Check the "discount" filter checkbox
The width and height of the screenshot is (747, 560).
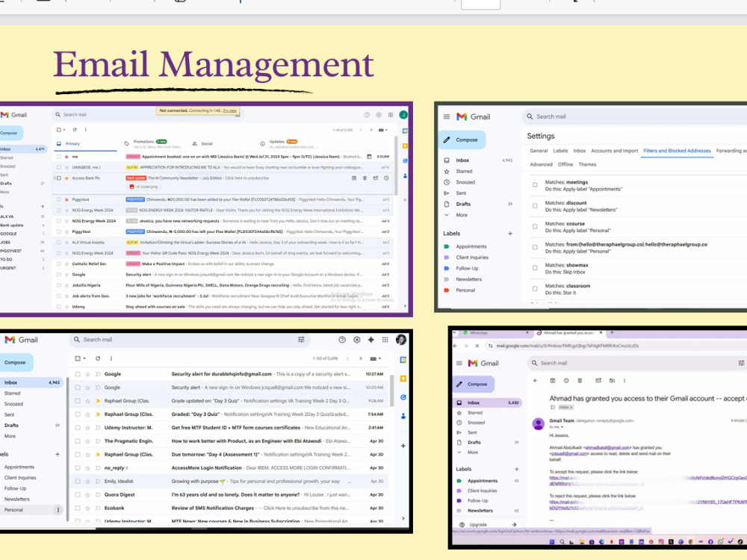click(535, 206)
